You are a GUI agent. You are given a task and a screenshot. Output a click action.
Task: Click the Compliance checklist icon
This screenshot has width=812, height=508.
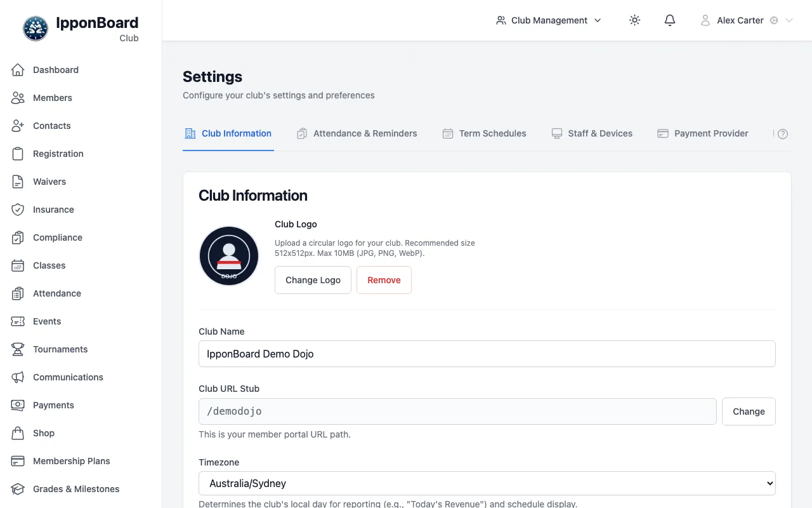(18, 237)
